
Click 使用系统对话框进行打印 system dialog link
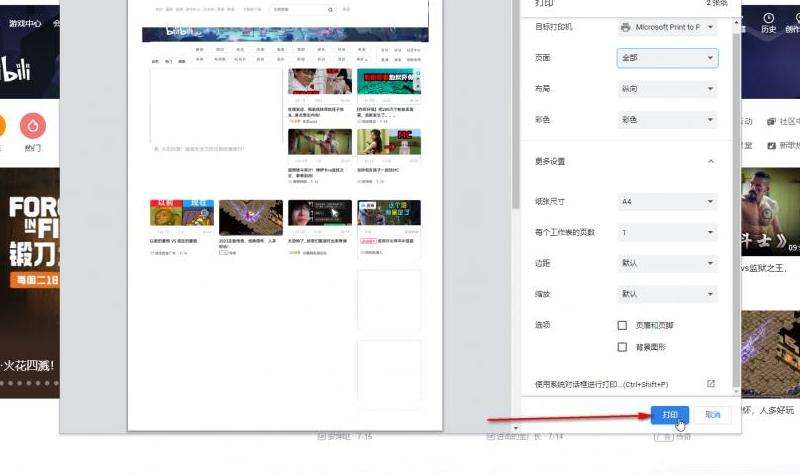coord(601,384)
